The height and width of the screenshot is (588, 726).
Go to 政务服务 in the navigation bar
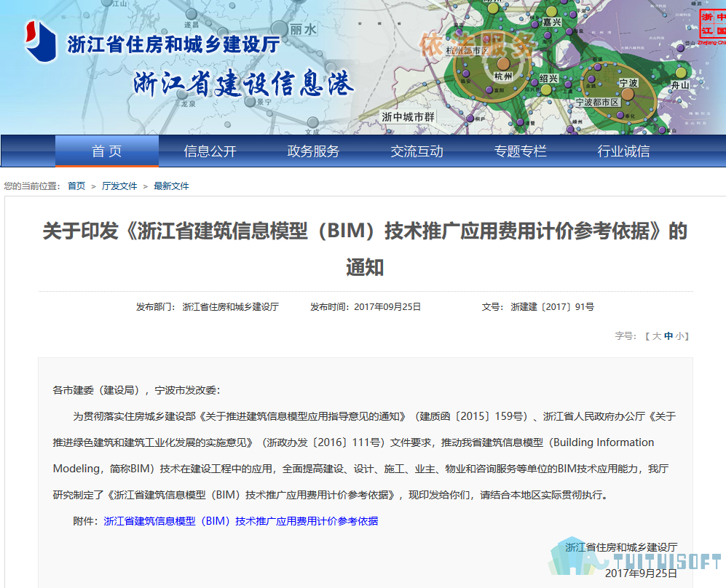313,151
